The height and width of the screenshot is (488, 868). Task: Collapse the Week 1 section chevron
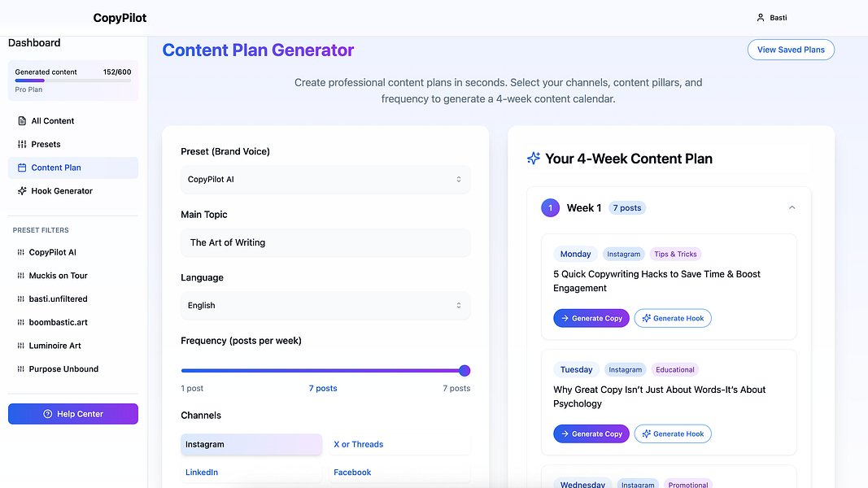(x=792, y=207)
